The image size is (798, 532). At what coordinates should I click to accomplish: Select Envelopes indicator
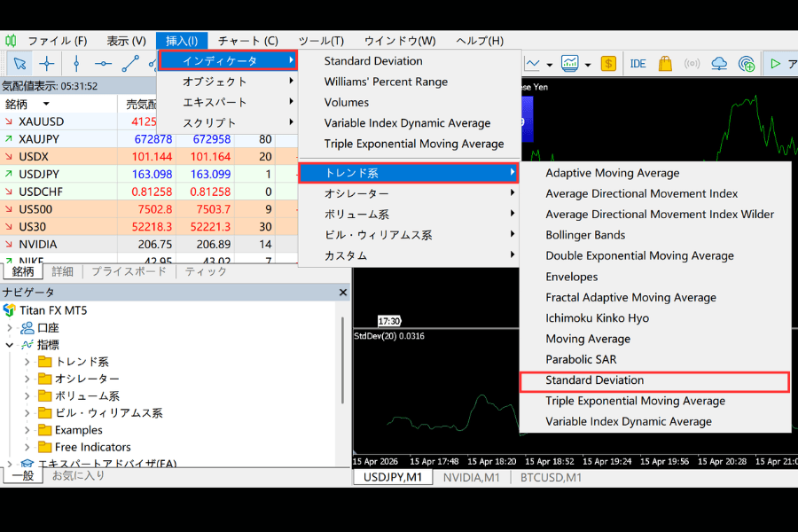pyautogui.click(x=572, y=277)
